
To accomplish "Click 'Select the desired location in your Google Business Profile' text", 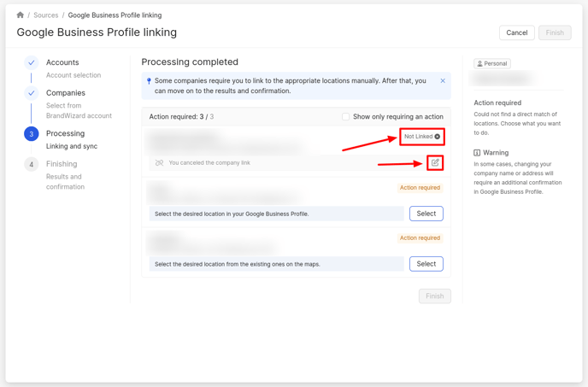I will [x=232, y=214].
